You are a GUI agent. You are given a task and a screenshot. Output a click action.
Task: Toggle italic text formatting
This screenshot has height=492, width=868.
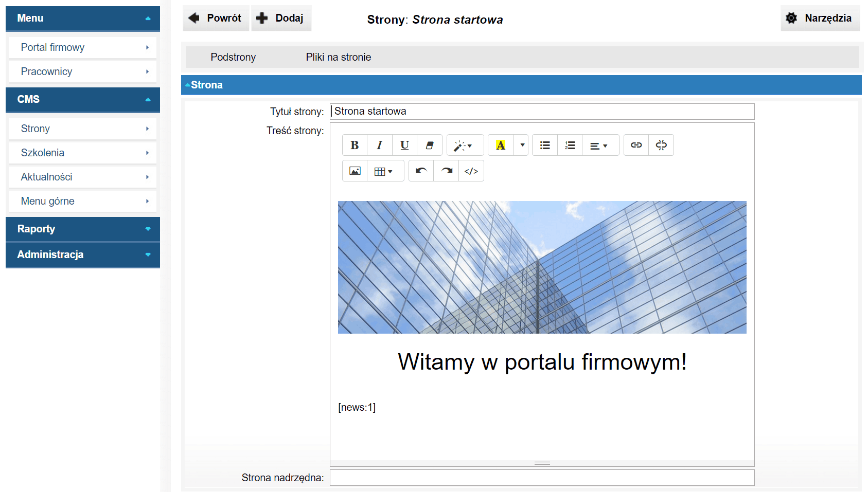380,145
